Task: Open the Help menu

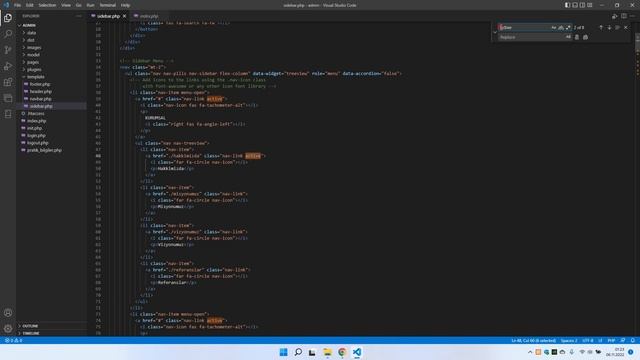Action: pyautogui.click(x=126, y=5)
